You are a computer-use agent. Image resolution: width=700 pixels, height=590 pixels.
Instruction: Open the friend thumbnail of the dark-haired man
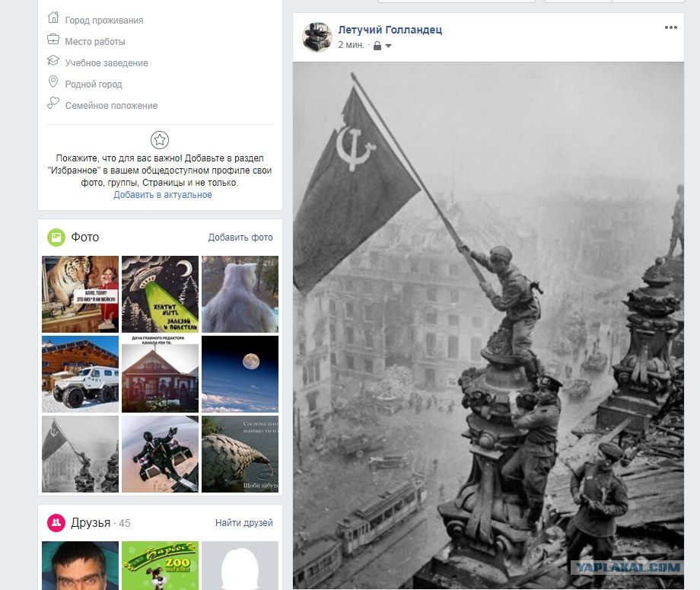point(81,566)
